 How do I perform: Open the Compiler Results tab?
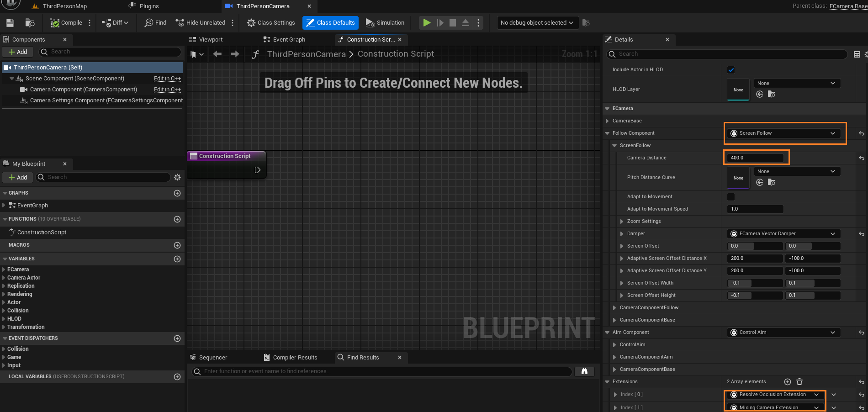pos(295,358)
